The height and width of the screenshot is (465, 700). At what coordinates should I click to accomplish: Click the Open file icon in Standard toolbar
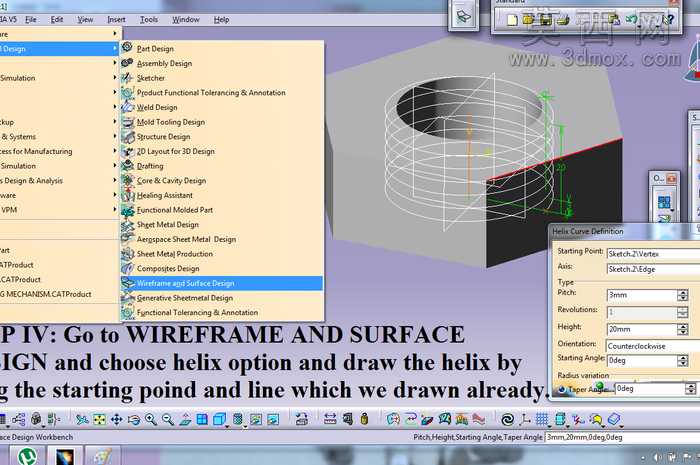529,20
